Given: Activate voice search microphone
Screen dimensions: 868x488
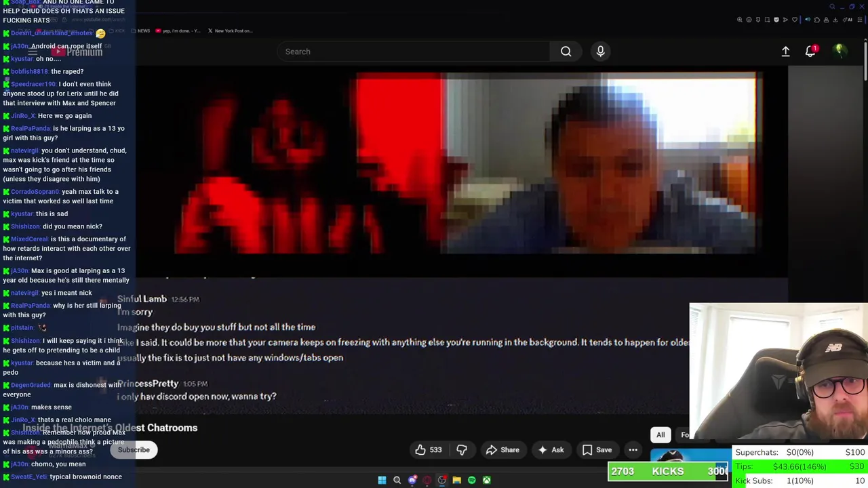Looking at the screenshot, I should click(x=600, y=52).
